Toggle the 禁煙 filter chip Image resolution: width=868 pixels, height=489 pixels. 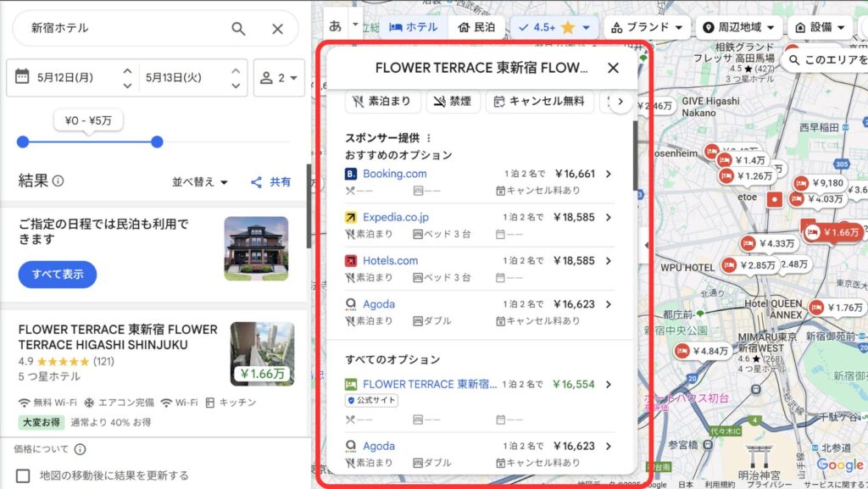click(x=453, y=101)
